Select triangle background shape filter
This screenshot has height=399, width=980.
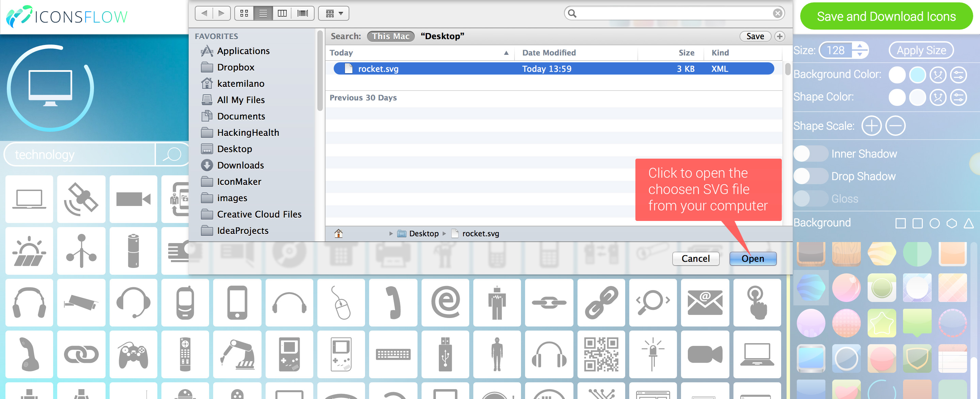coord(968,223)
